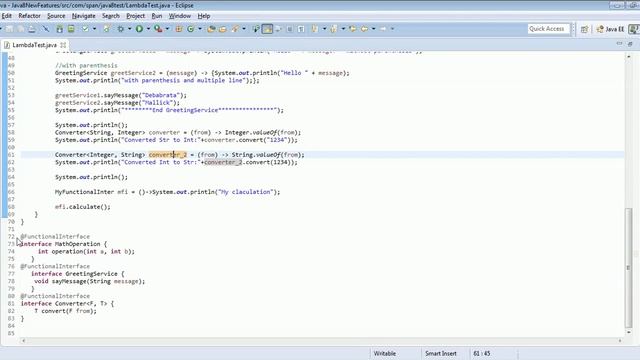The height and width of the screenshot is (360, 640).
Task: Click the Run External Tools icon
Action: (158, 29)
